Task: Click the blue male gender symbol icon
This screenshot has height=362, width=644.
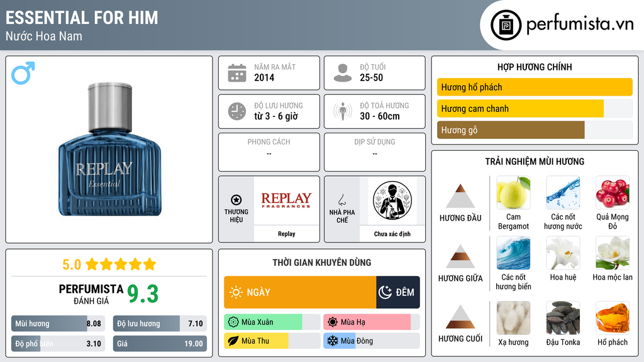Action: click(23, 73)
